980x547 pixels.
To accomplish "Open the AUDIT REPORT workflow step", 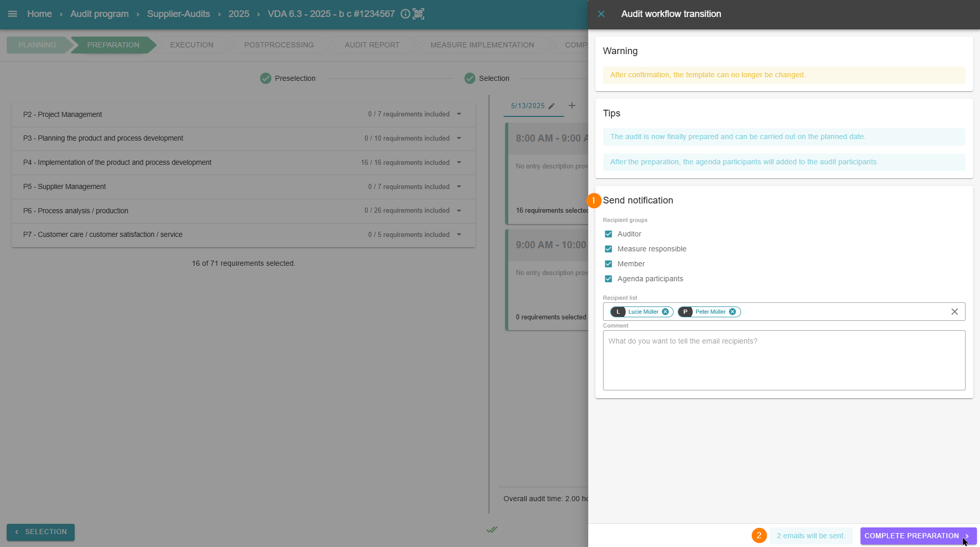I will coord(372,45).
